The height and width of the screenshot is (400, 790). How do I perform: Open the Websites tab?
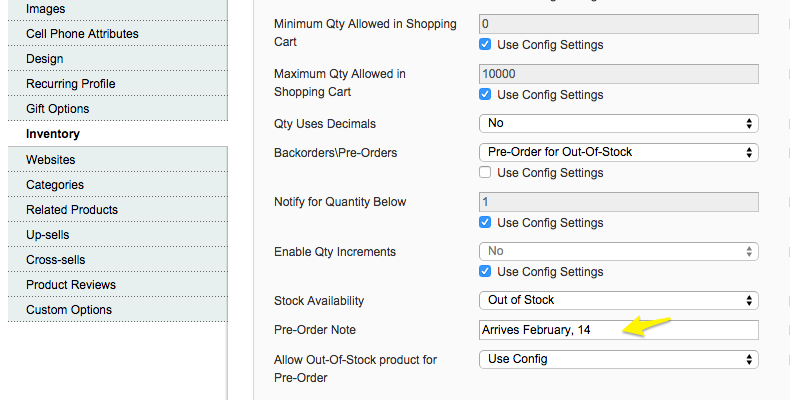pyautogui.click(x=118, y=160)
